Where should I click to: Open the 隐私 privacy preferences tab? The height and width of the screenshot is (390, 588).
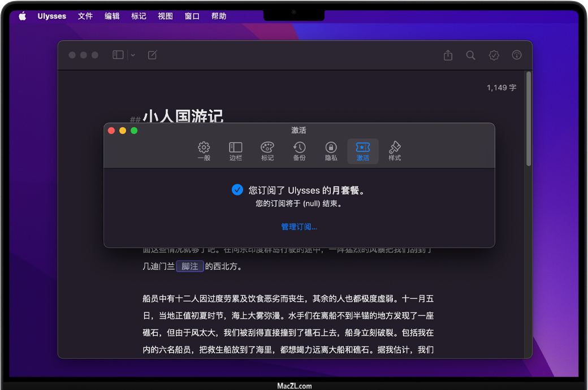[331, 151]
